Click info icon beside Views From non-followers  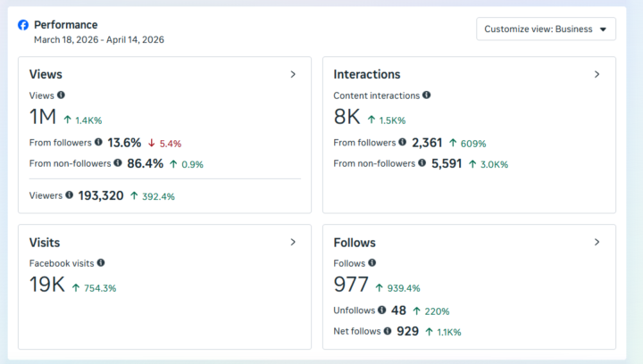click(118, 162)
